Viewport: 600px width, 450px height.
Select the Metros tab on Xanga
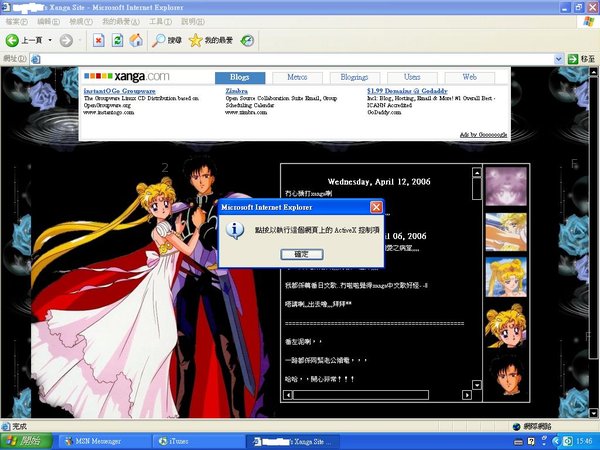297,77
